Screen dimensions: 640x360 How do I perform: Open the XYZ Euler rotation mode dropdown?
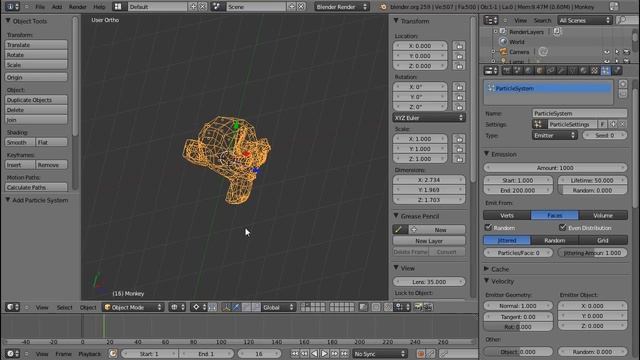pyautogui.click(x=429, y=118)
